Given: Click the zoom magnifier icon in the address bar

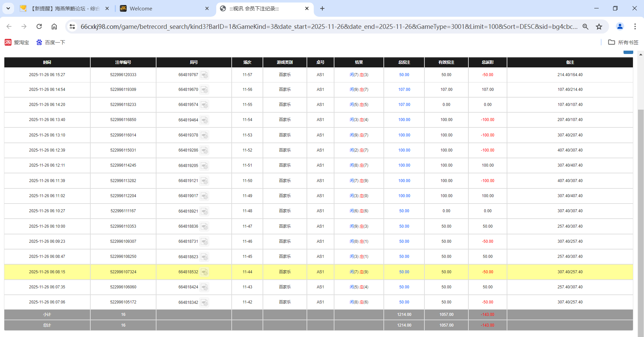Looking at the screenshot, I should point(586,26).
